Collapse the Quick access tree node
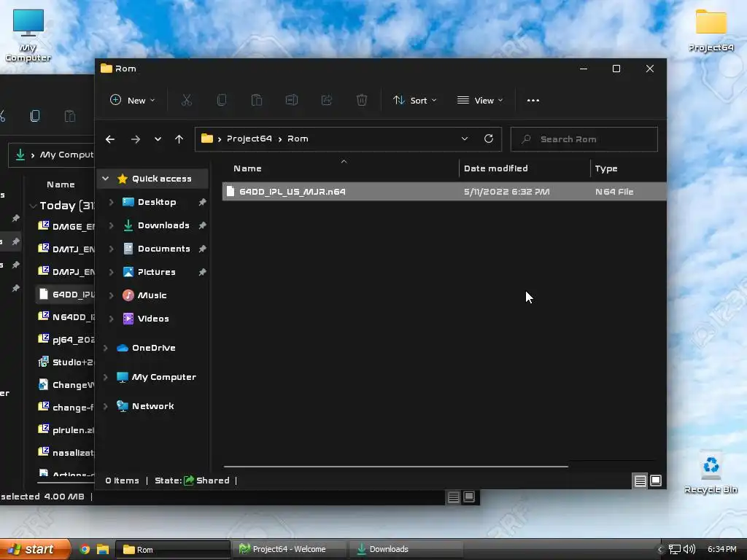 point(106,179)
